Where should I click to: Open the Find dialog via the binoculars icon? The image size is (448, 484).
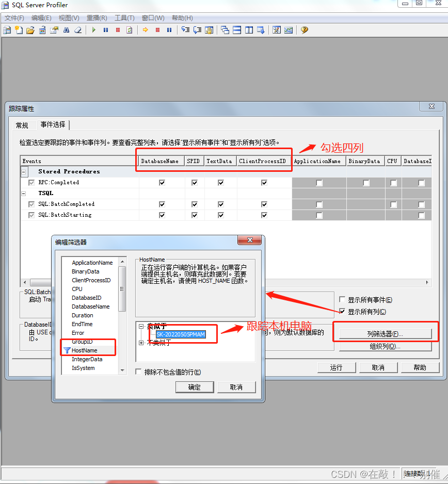65,30
